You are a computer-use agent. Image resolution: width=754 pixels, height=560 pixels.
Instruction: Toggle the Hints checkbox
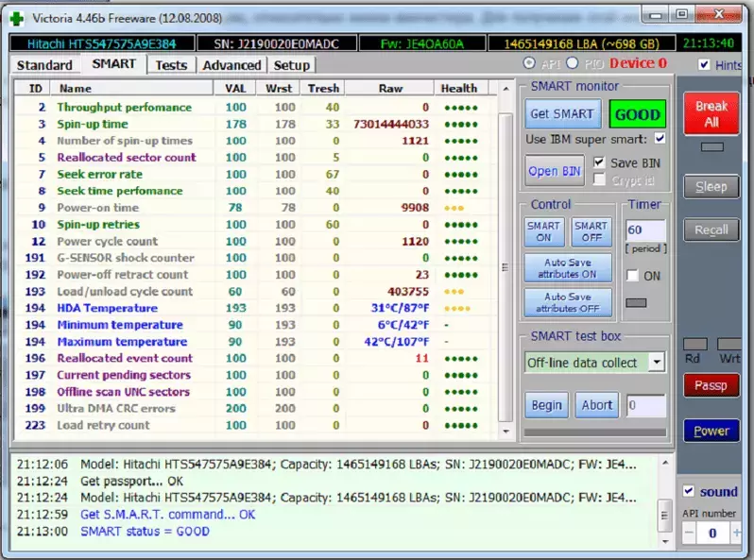tap(704, 64)
